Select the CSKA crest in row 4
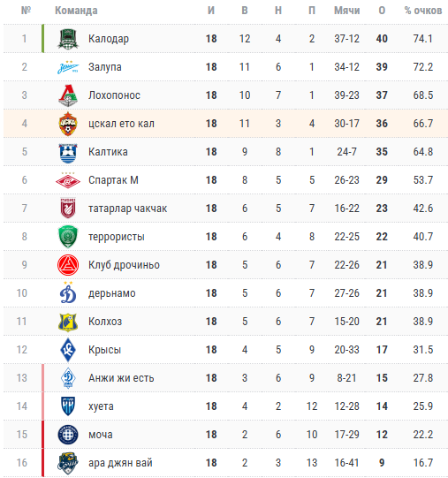Screen dimensions: 448x478 point(68,124)
